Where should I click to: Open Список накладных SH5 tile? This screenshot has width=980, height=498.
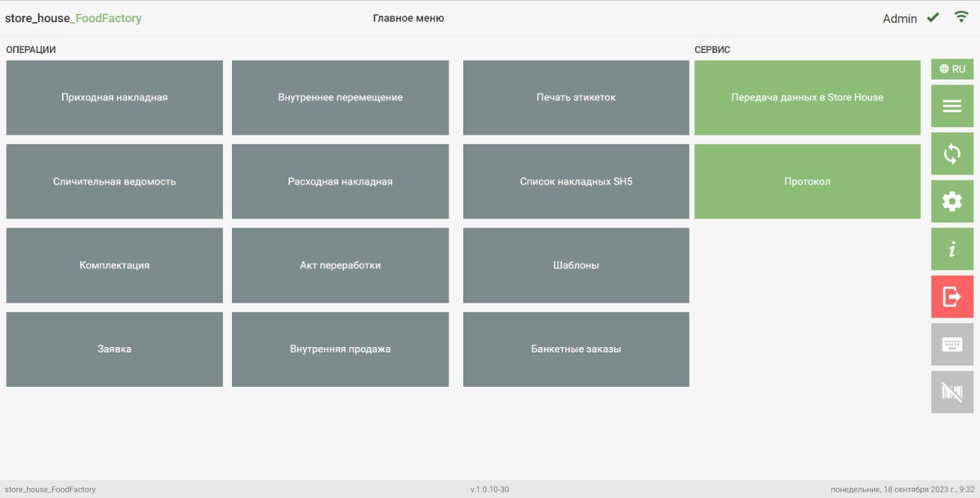tap(576, 181)
